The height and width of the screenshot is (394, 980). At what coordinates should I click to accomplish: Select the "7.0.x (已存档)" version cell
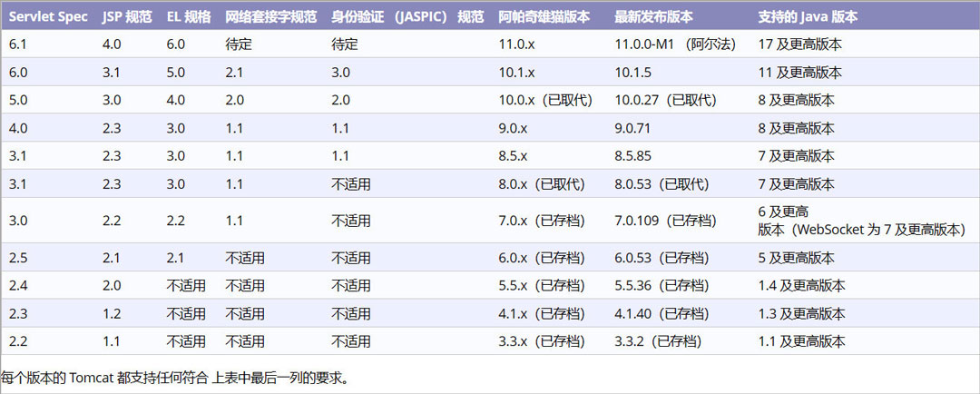pyautogui.click(x=541, y=220)
